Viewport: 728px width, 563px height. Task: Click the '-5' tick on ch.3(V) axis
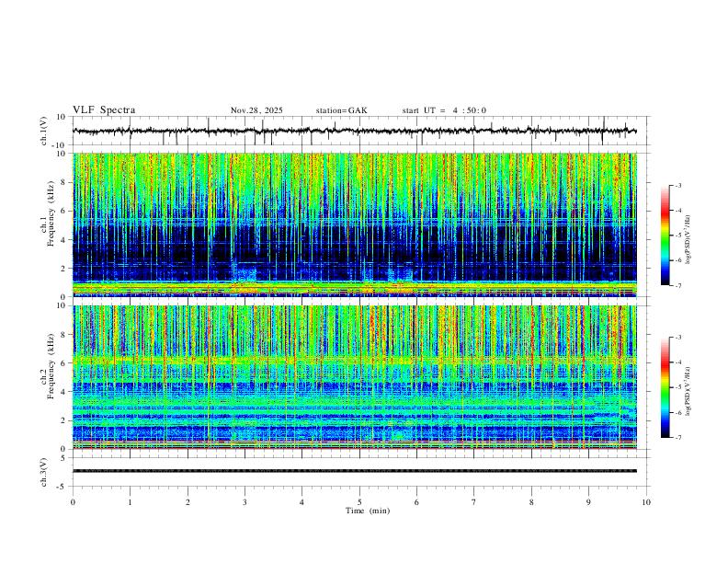tap(62, 487)
